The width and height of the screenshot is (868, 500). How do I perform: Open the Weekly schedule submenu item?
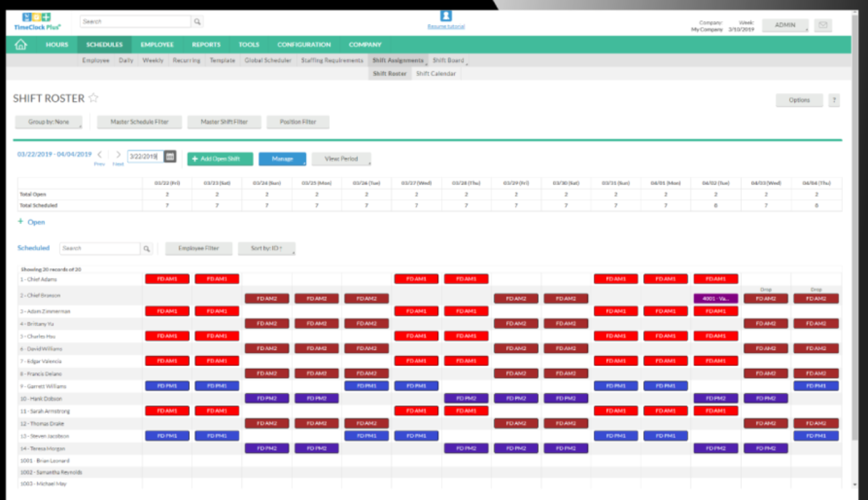click(x=153, y=60)
